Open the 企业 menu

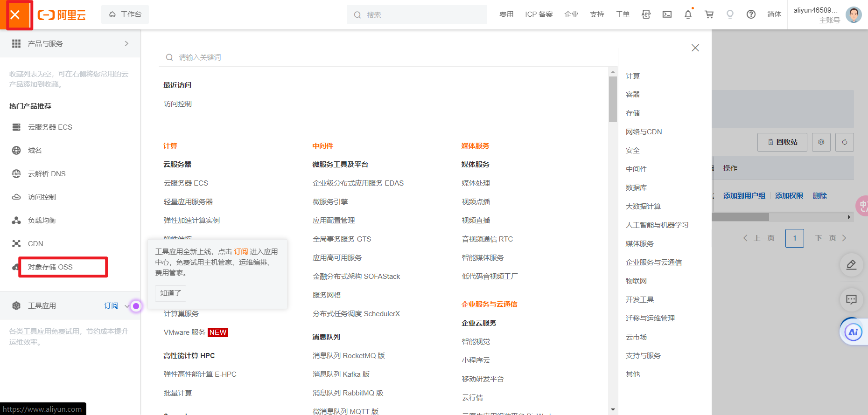tap(571, 14)
